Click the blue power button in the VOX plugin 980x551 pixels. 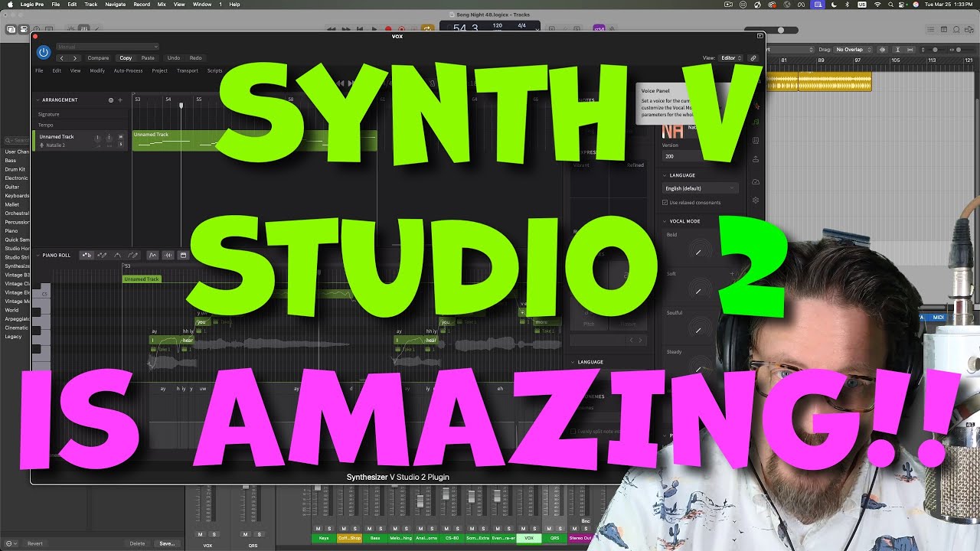(x=44, y=52)
